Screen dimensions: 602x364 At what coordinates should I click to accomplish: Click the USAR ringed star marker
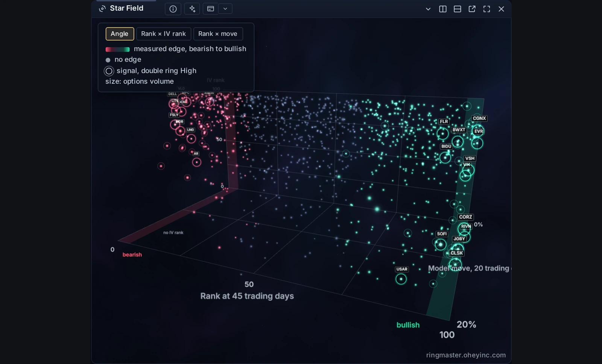click(x=401, y=279)
